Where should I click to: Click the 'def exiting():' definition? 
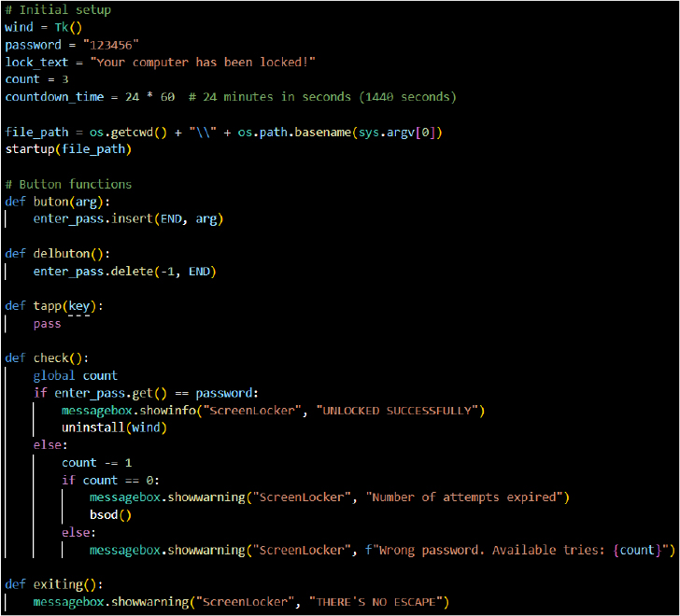(x=54, y=585)
